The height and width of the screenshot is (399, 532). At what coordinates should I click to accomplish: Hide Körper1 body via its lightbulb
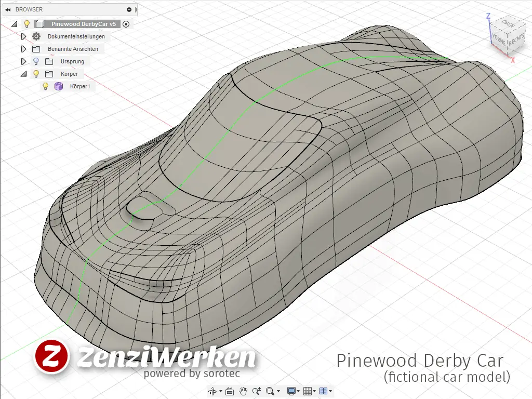click(46, 86)
